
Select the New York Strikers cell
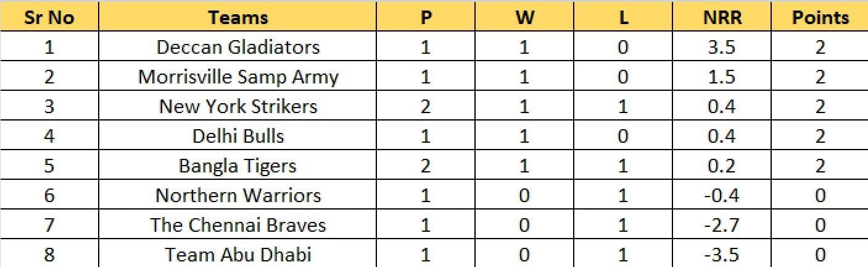238,106
